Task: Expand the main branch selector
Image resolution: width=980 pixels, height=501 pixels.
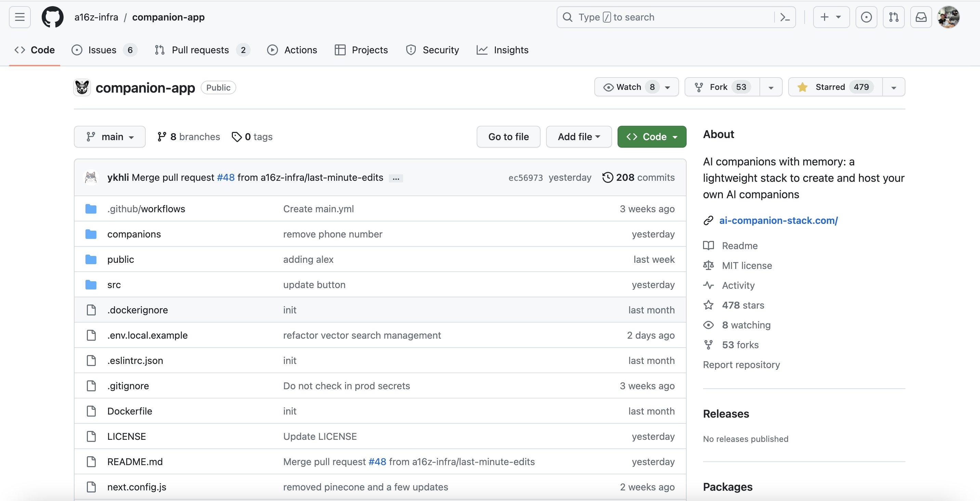Action: (x=109, y=136)
